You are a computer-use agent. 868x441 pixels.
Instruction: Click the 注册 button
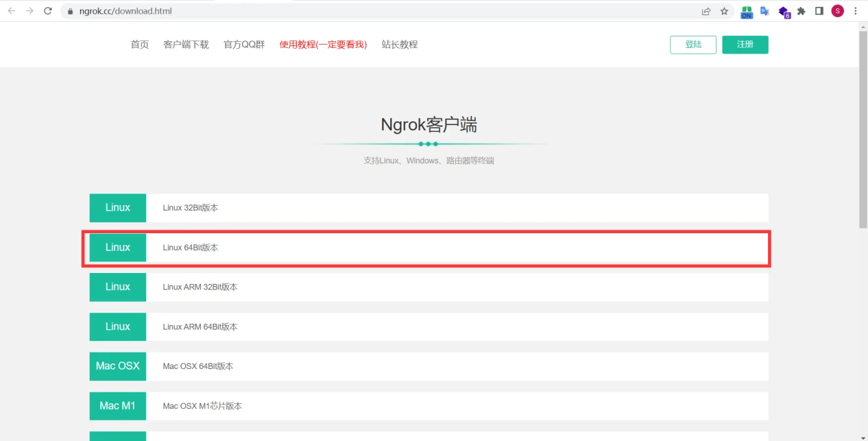(x=745, y=45)
